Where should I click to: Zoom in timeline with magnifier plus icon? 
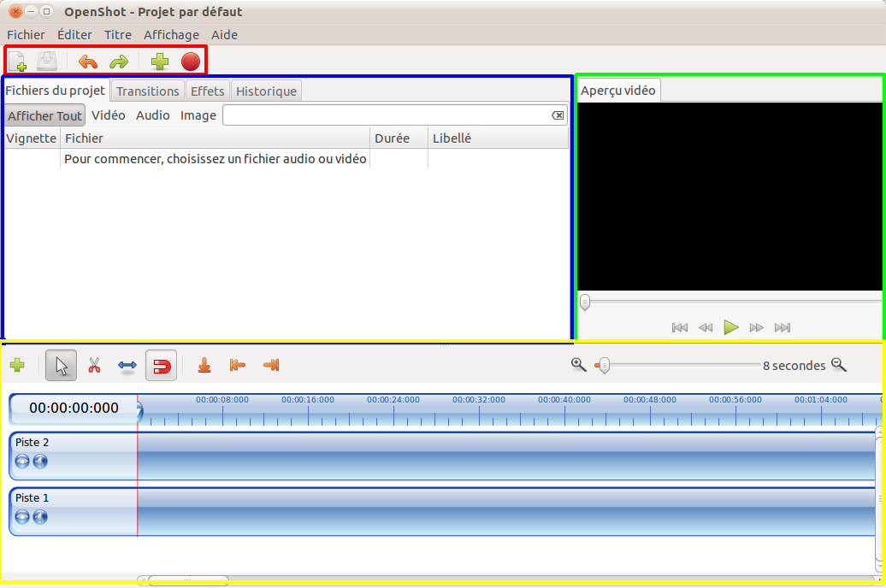(x=579, y=364)
